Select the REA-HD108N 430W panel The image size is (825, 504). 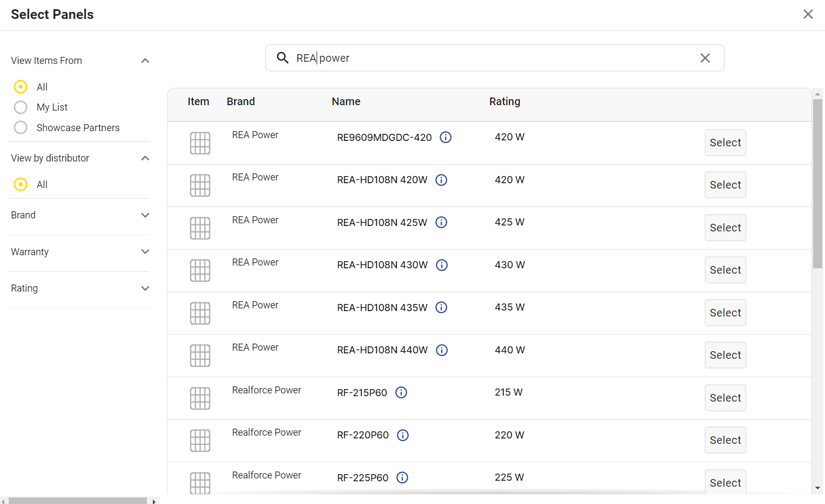[725, 270]
